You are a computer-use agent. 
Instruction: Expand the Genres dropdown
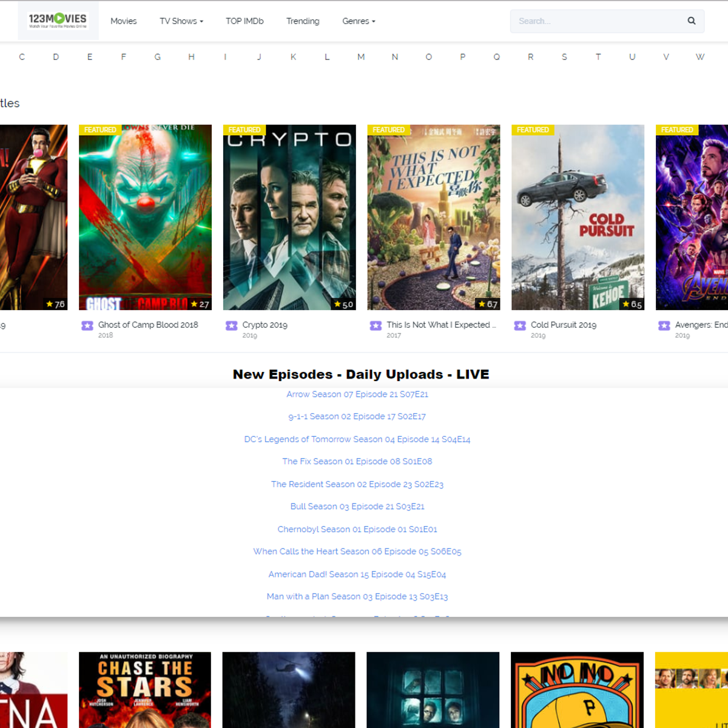tap(359, 21)
